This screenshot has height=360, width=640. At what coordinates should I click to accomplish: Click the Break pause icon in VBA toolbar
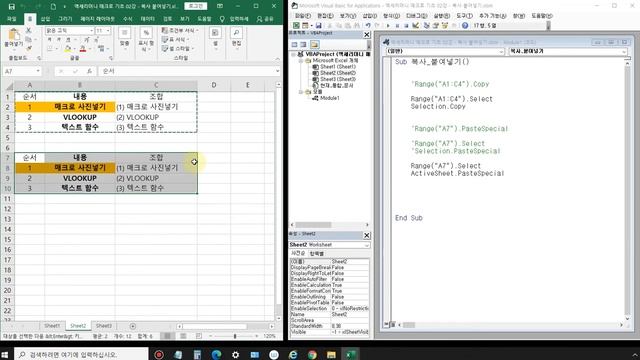(397, 25)
